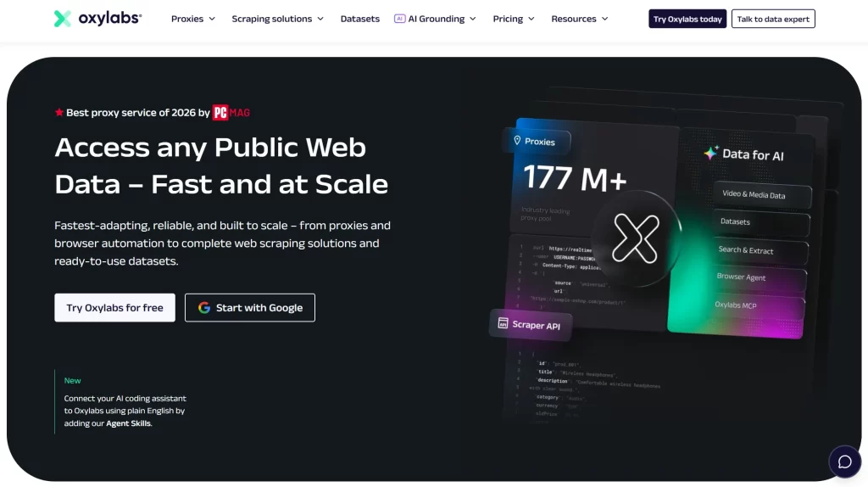The height and width of the screenshot is (487, 868).
Task: Click the Scraper API tag text
Action: pyautogui.click(x=536, y=325)
